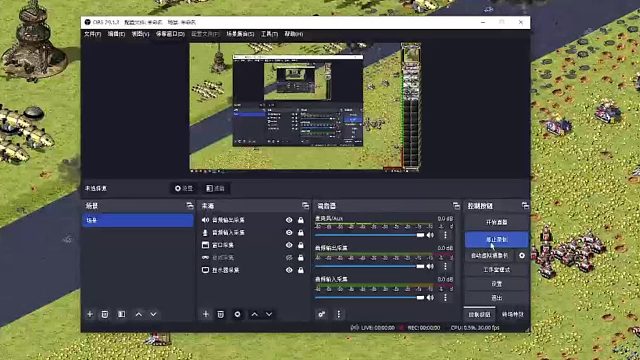Open source properties gear icon

tap(237, 314)
